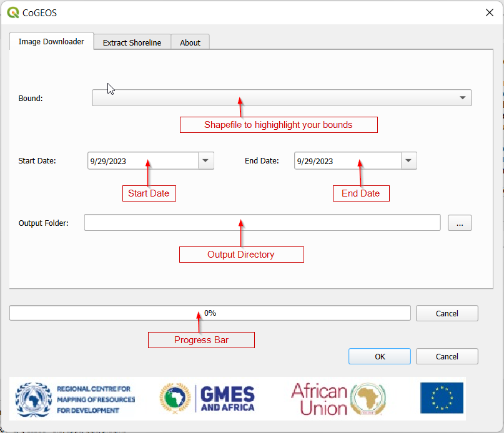The image size is (504, 433).
Task: Click the 0% progress bar
Action: [210, 313]
